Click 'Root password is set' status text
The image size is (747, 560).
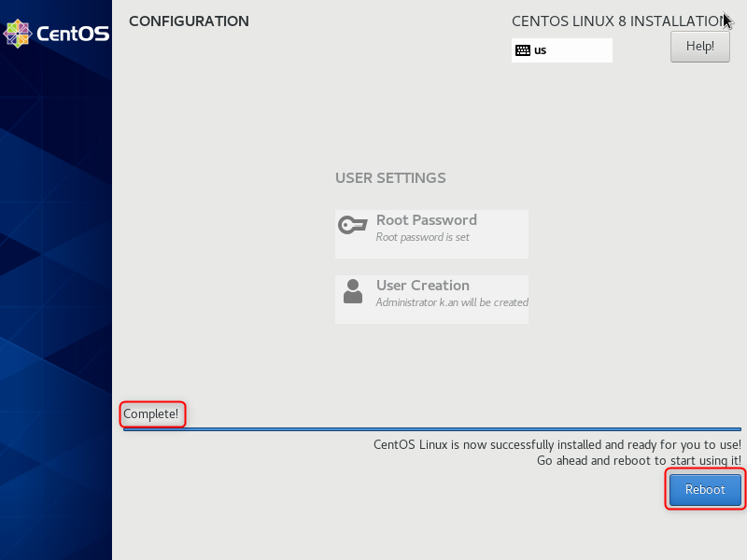[x=423, y=237]
